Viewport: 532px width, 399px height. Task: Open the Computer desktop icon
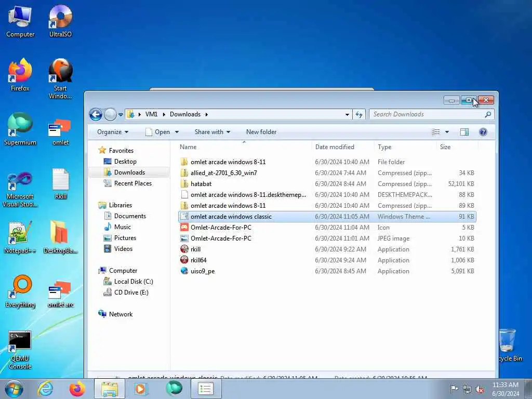(20, 22)
